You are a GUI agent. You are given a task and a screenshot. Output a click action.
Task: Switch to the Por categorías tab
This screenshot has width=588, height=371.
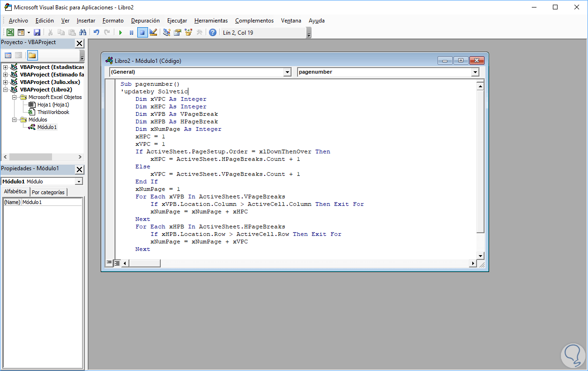point(48,192)
